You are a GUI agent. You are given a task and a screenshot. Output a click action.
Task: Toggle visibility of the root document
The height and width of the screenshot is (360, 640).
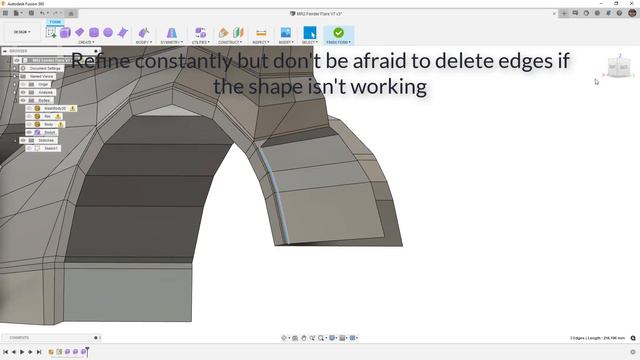click(x=17, y=60)
